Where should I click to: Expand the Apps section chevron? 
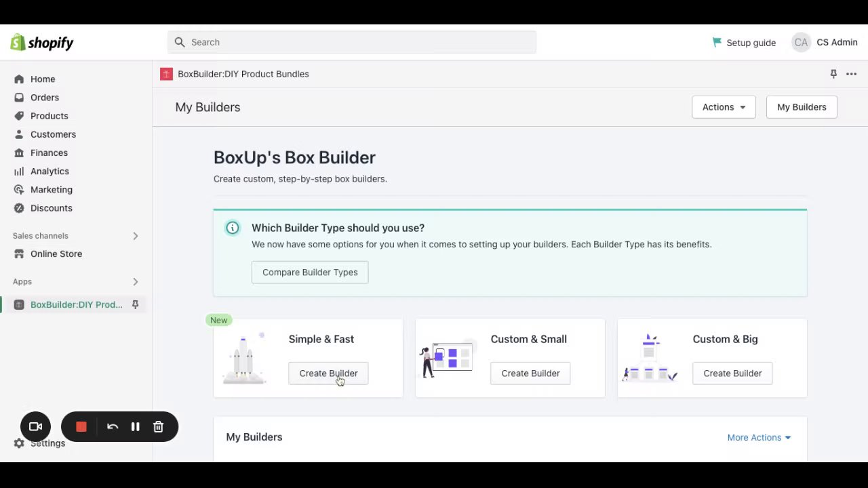tap(135, 282)
